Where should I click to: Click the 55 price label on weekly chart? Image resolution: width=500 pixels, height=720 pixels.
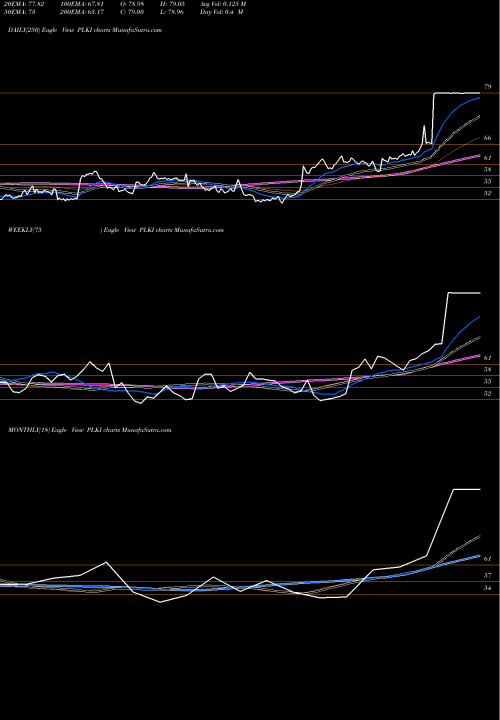[488, 382]
